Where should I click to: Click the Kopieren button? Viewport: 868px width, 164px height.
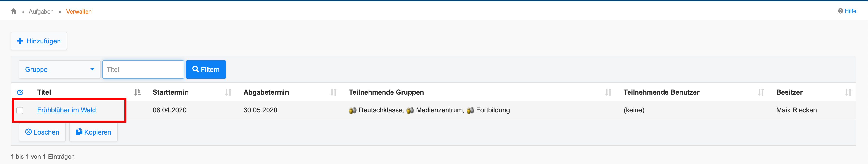93,132
